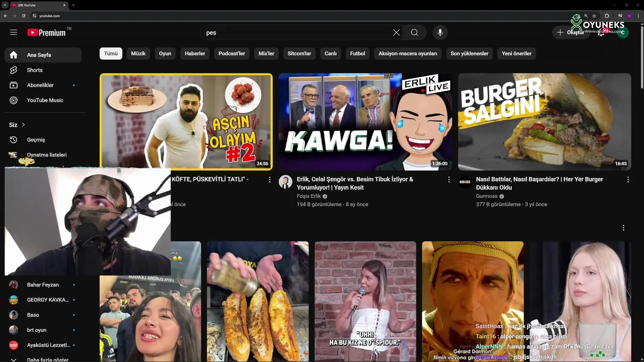Open the media controls toolbar icon
The image size is (644, 362).
(620, 16)
